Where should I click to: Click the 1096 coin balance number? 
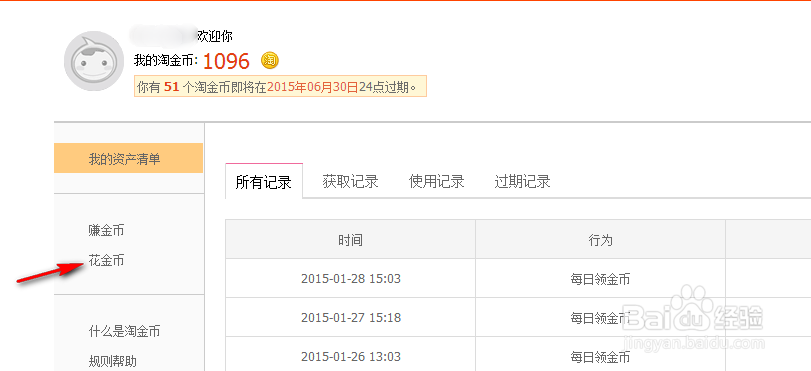coord(226,61)
